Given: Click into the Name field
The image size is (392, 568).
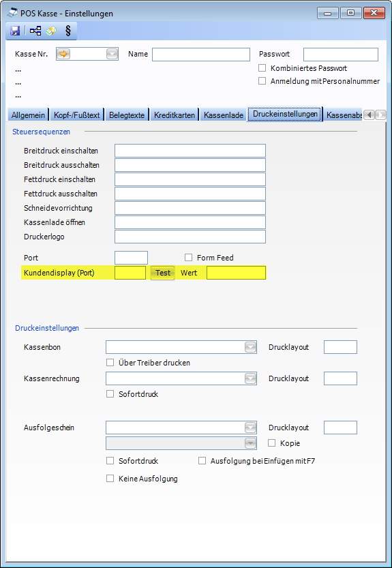Looking at the screenshot, I should click(201, 55).
